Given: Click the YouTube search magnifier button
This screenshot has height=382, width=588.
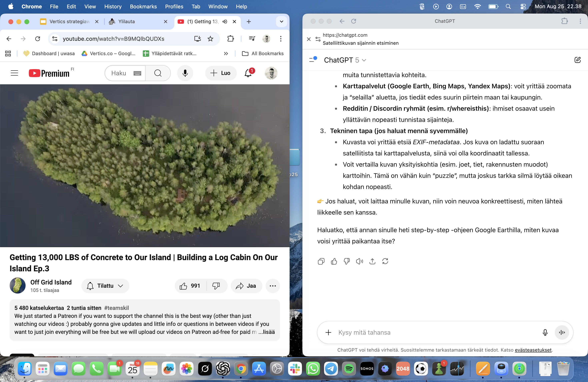Looking at the screenshot, I should point(158,73).
